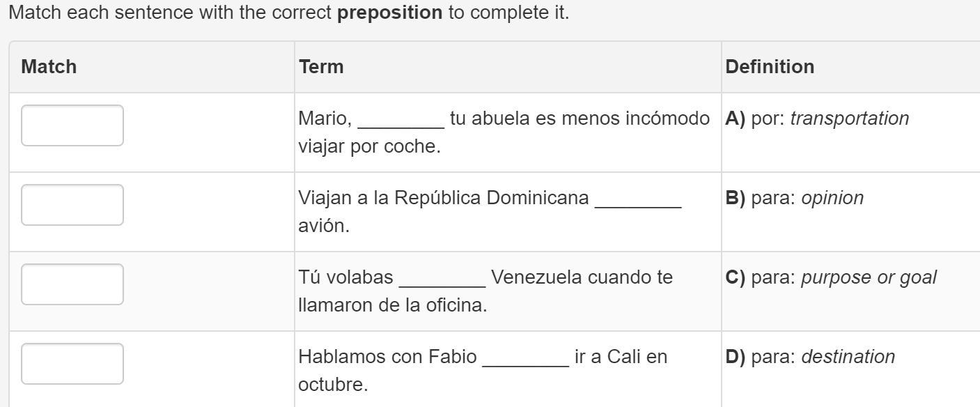Select the match box for República Dominicana sentence
The image size is (980, 407).
tap(72, 205)
